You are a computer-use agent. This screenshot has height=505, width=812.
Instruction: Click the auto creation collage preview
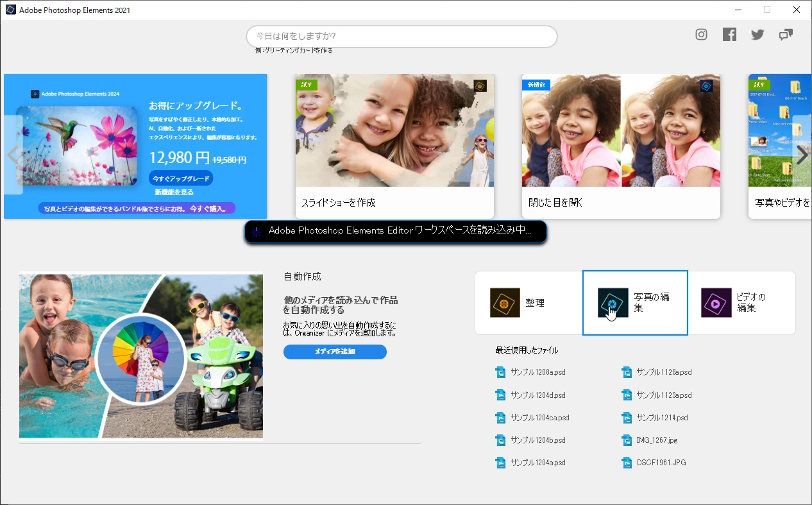[141, 356]
